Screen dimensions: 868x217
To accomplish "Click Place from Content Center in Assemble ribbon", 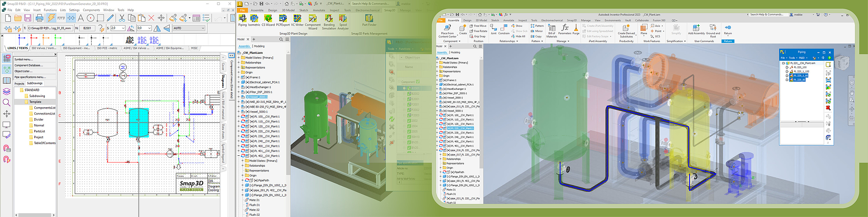I will [x=447, y=31].
